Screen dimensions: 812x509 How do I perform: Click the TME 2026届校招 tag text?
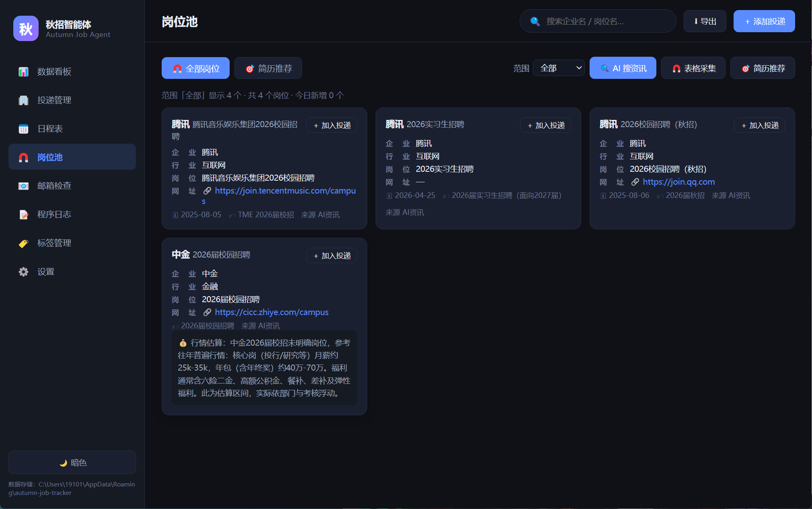click(x=266, y=215)
